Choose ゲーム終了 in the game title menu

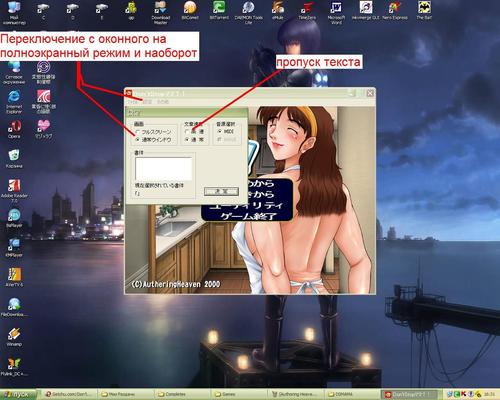248,216
